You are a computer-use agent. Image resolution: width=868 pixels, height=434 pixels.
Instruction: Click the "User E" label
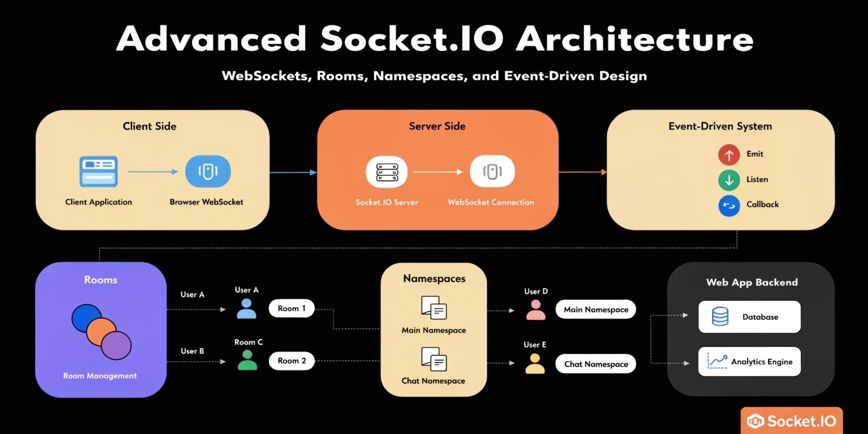pos(535,345)
